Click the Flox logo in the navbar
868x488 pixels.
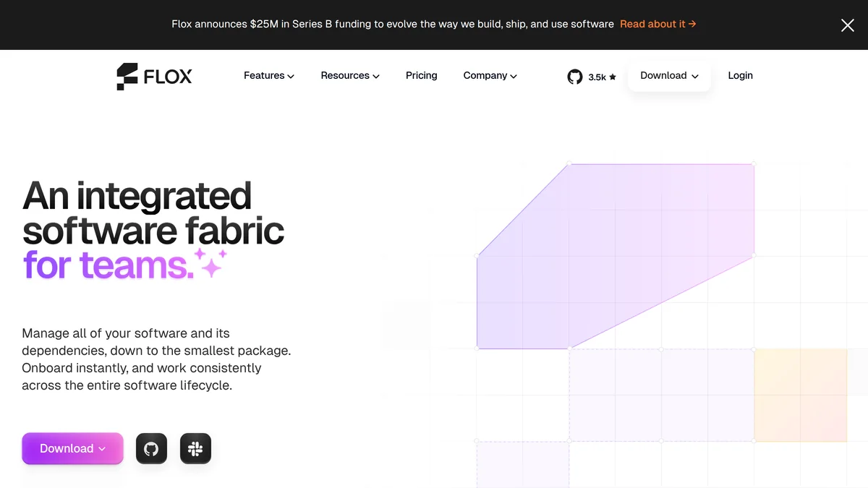click(153, 76)
